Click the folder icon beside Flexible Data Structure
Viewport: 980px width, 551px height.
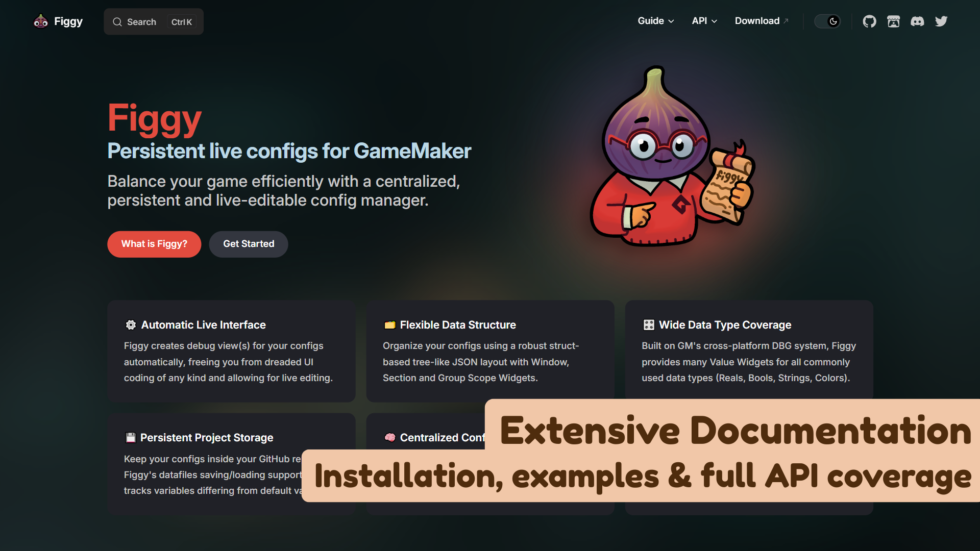coord(390,325)
